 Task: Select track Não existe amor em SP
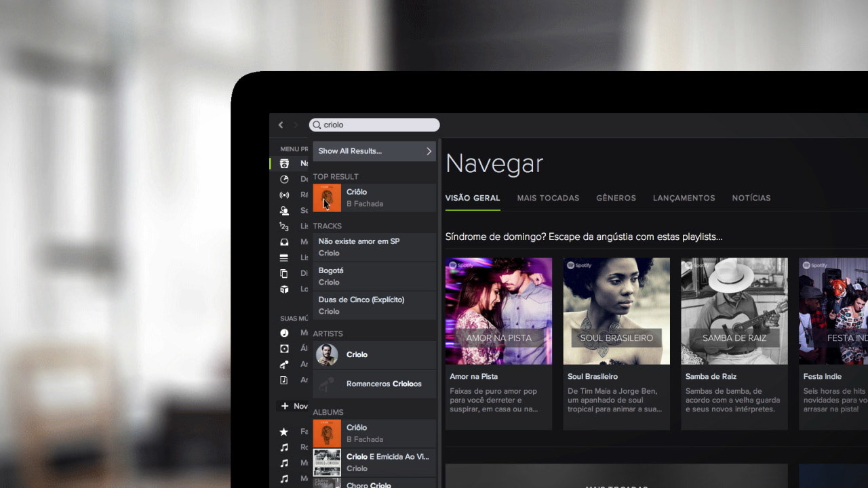tap(374, 247)
